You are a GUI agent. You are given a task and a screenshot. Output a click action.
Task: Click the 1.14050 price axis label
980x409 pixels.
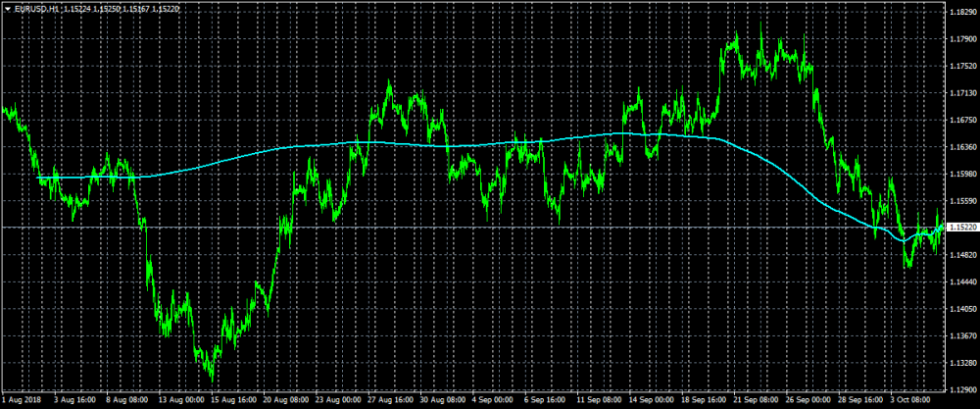pyautogui.click(x=962, y=309)
